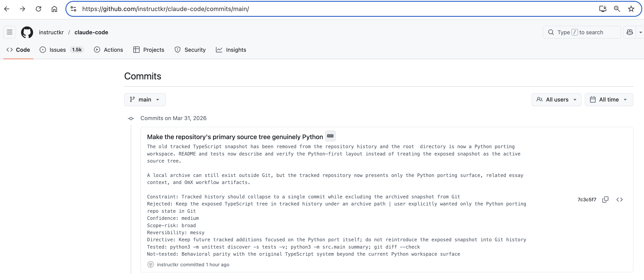Click the GitHub Octocat logo
Image resolution: width=644 pixels, height=280 pixels.
tap(27, 32)
